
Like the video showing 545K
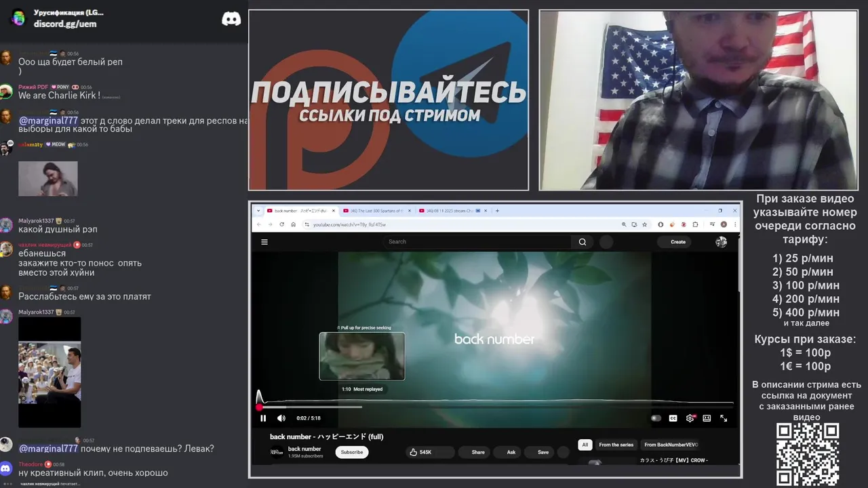[420, 452]
